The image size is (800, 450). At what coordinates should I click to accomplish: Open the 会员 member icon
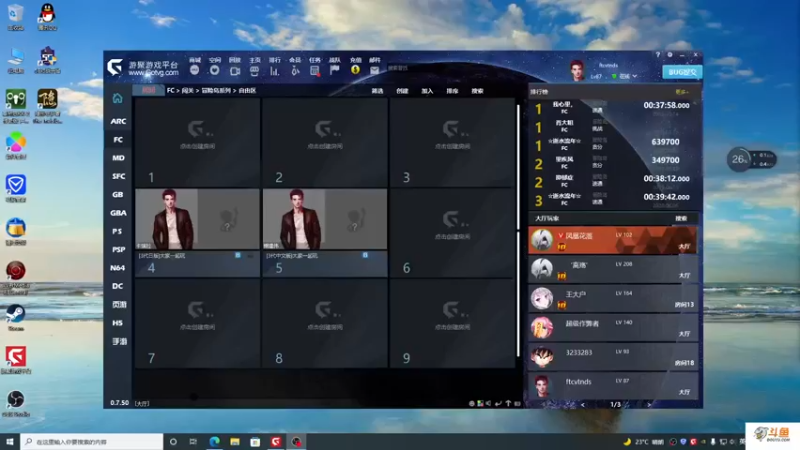pyautogui.click(x=295, y=70)
